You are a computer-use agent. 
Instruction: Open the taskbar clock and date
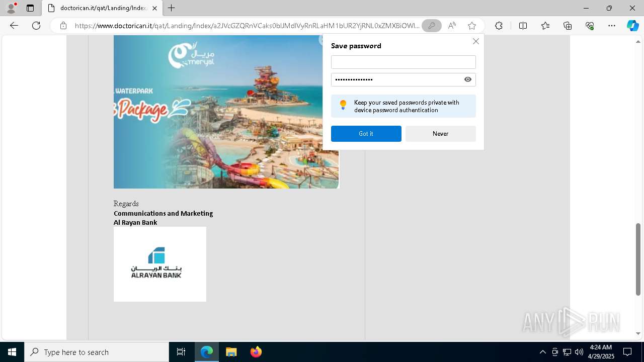[x=601, y=352]
